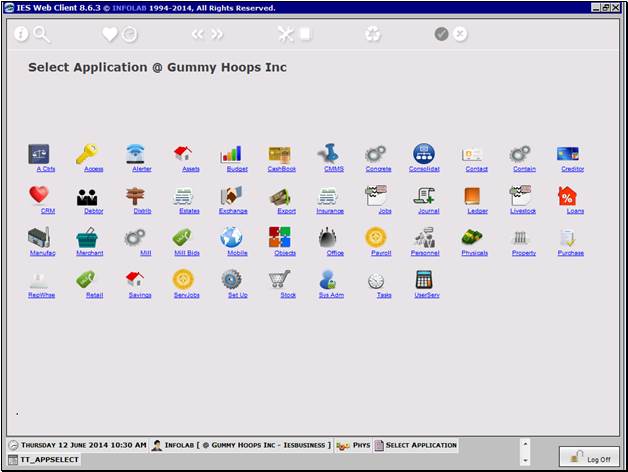The width and height of the screenshot is (628, 472).
Task: Click the ServJobs link
Action: tap(187, 295)
